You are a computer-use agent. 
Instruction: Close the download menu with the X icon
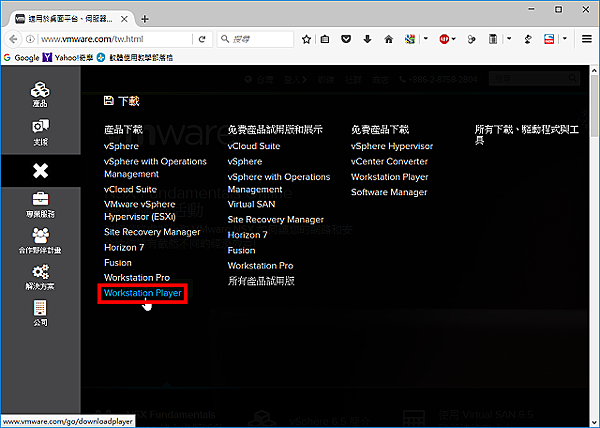click(41, 171)
